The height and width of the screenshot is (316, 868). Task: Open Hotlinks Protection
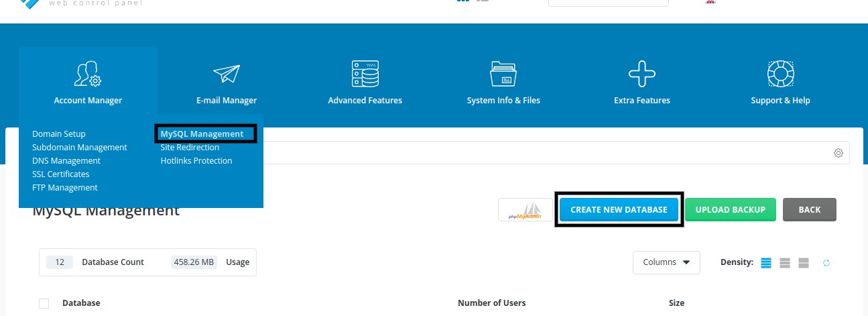pos(196,160)
